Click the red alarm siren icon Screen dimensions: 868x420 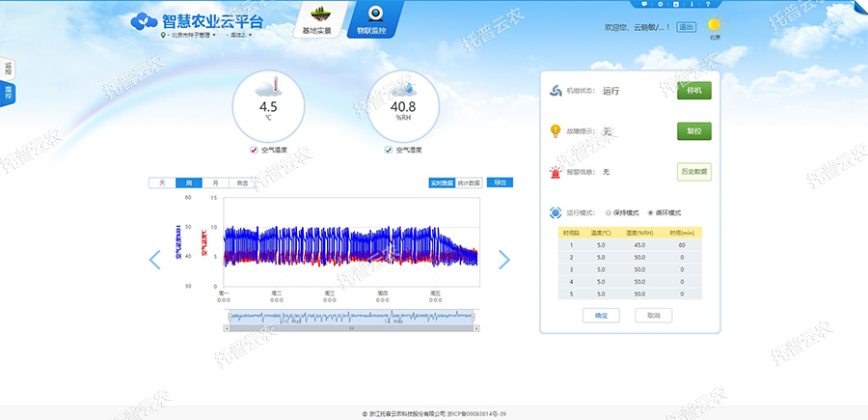[555, 172]
